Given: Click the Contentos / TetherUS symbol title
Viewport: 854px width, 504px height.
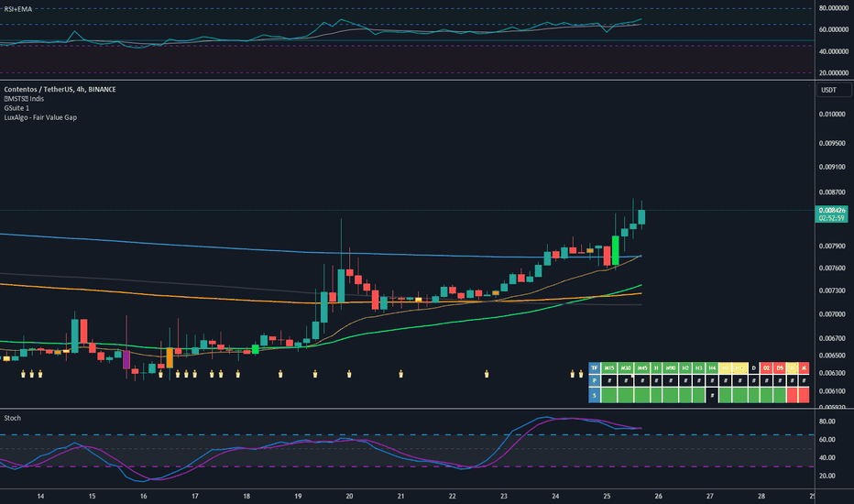Looking at the screenshot, I should (60, 90).
